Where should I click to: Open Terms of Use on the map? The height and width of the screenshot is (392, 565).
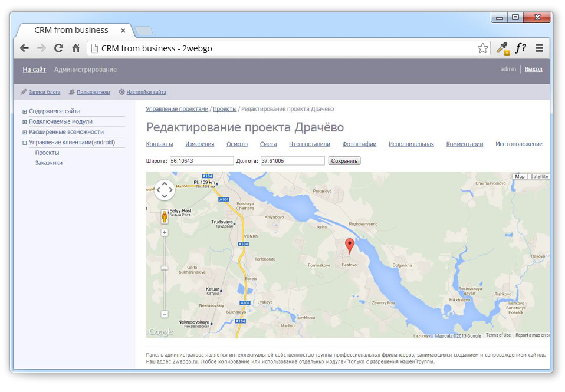pos(498,335)
